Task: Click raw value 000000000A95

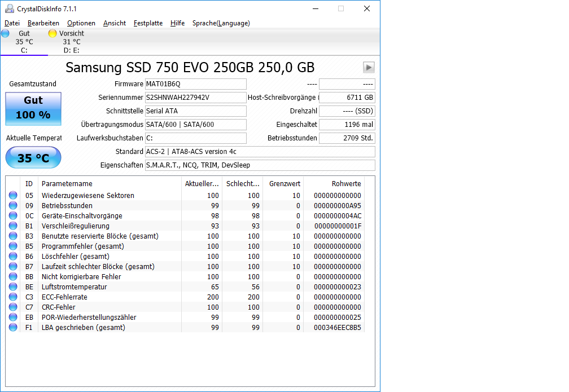Action: click(x=338, y=206)
